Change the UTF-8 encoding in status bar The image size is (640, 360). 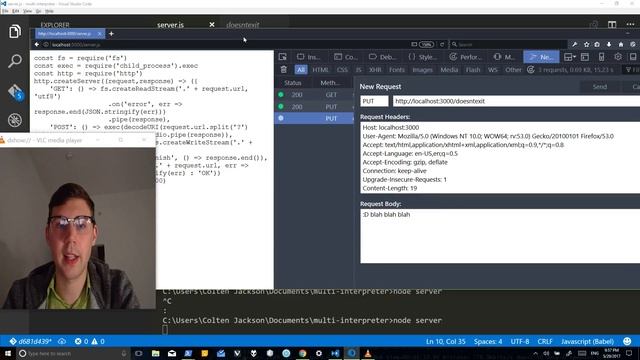[520, 341]
